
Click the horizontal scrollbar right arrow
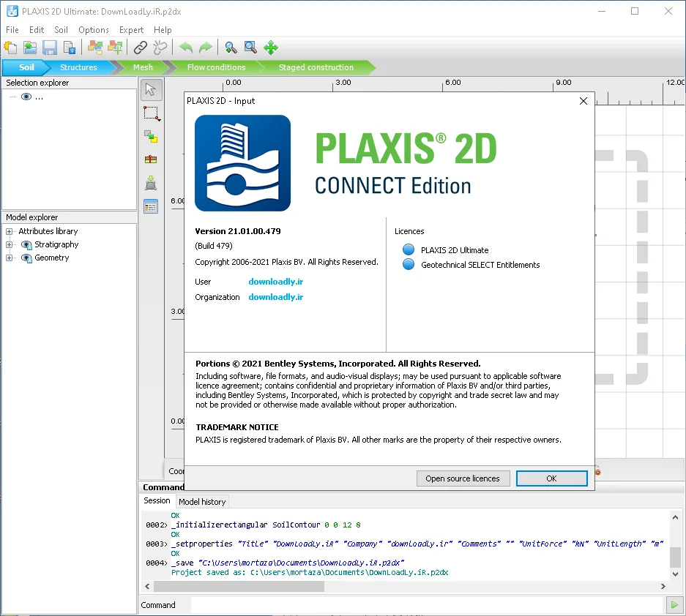click(x=663, y=586)
